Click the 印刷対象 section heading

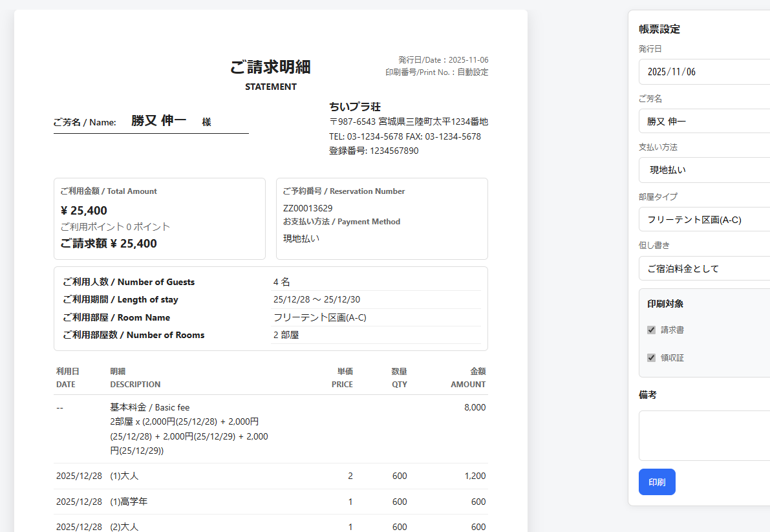pyautogui.click(x=665, y=304)
